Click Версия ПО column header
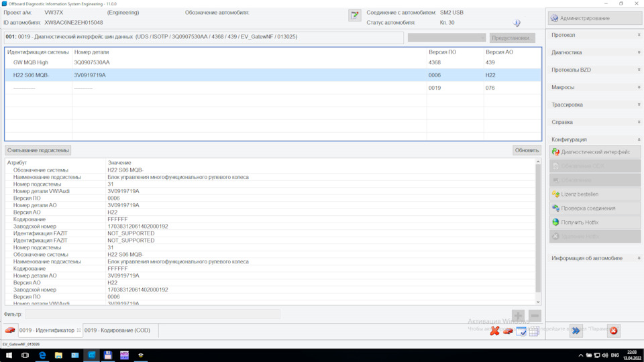Image resolution: width=644 pixels, height=362 pixels. click(x=442, y=52)
